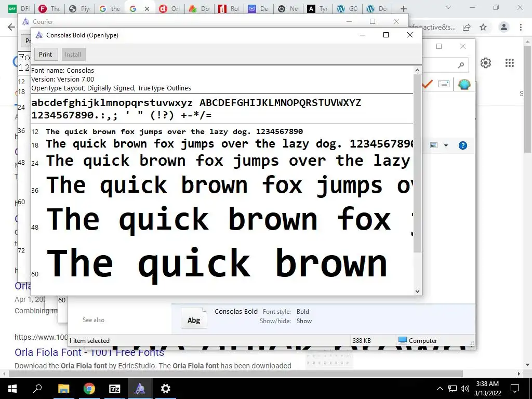
Task: Click the font preview vertical scrollbar thumb
Action: pos(417,163)
